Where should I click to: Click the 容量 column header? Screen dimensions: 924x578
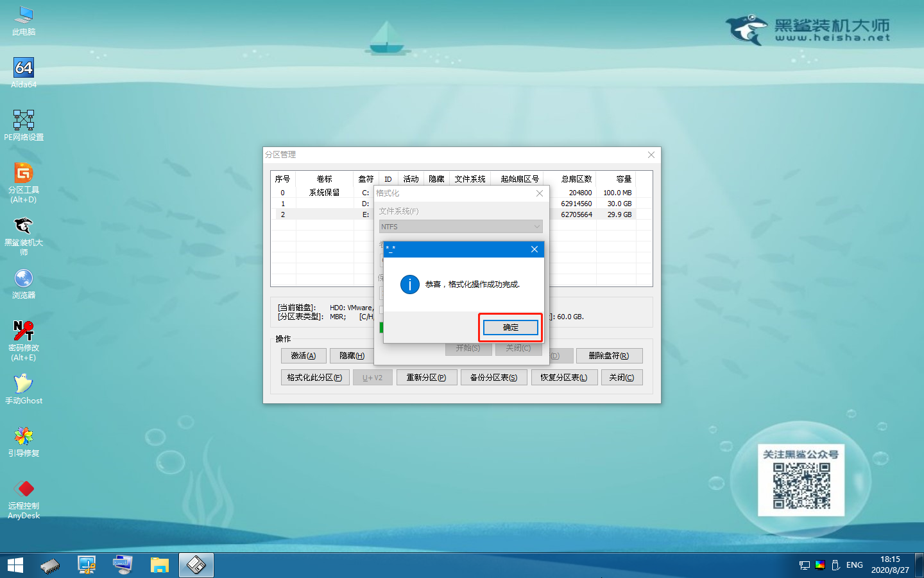(624, 179)
